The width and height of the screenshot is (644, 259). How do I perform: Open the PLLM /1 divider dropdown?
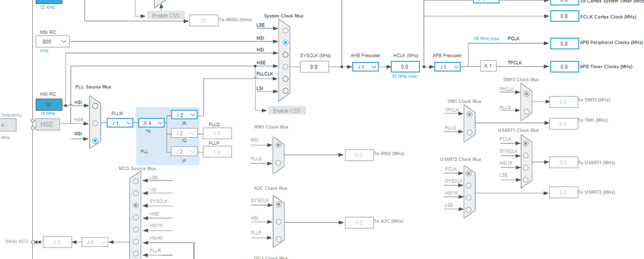click(x=121, y=122)
